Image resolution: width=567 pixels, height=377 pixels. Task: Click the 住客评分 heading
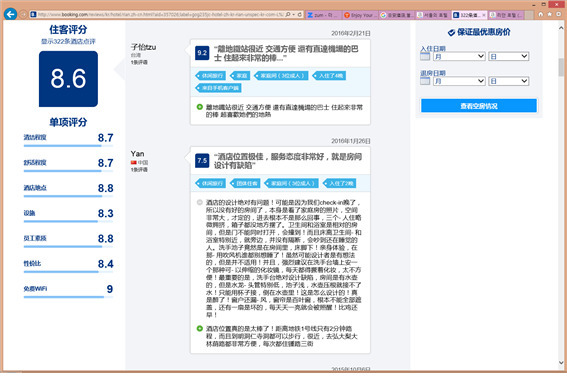[x=68, y=30]
